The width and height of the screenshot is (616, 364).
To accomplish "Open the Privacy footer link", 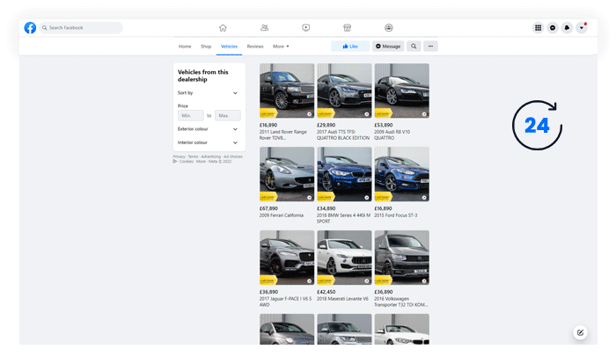I will pyautogui.click(x=180, y=157).
